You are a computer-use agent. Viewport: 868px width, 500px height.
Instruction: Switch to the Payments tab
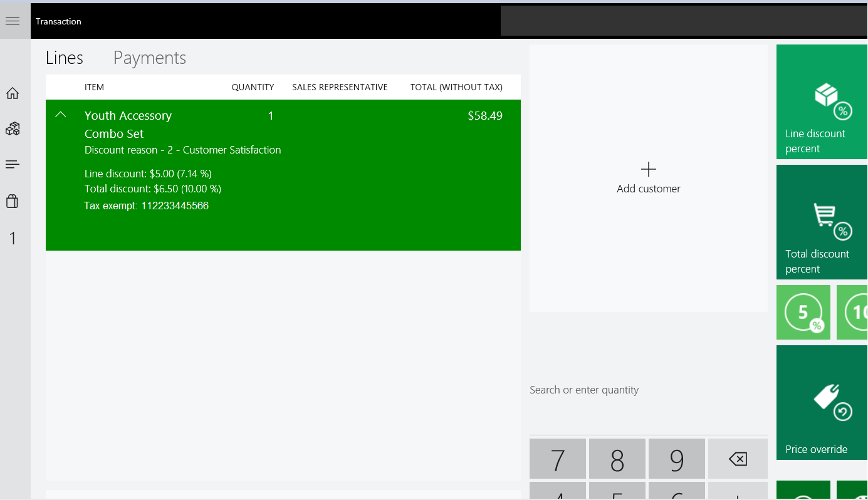coord(150,58)
